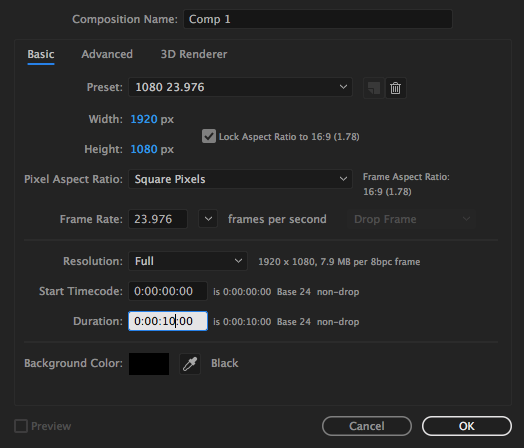Image resolution: width=524 pixels, height=448 pixels.
Task: Click the Cancel button
Action: (x=367, y=426)
